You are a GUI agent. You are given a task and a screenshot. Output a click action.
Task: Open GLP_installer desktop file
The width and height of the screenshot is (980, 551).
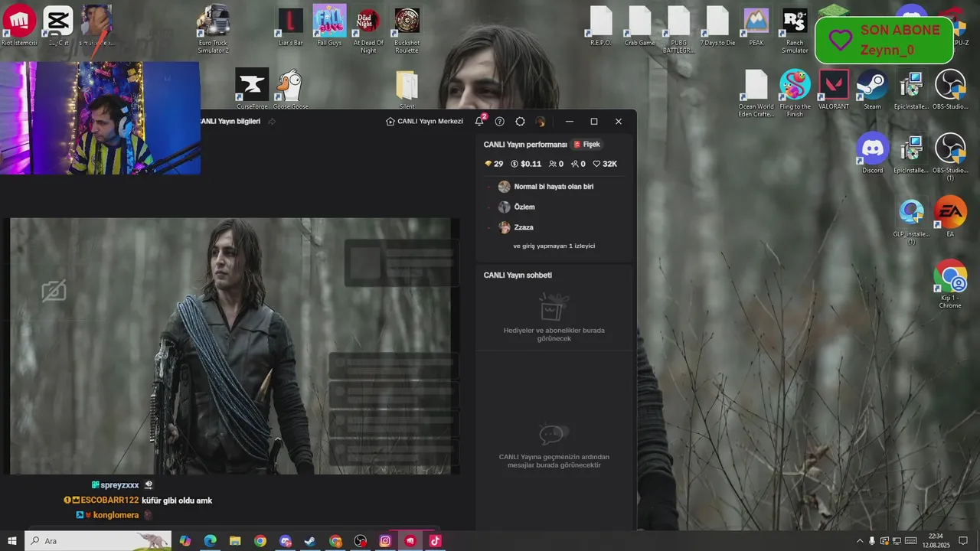[911, 220]
